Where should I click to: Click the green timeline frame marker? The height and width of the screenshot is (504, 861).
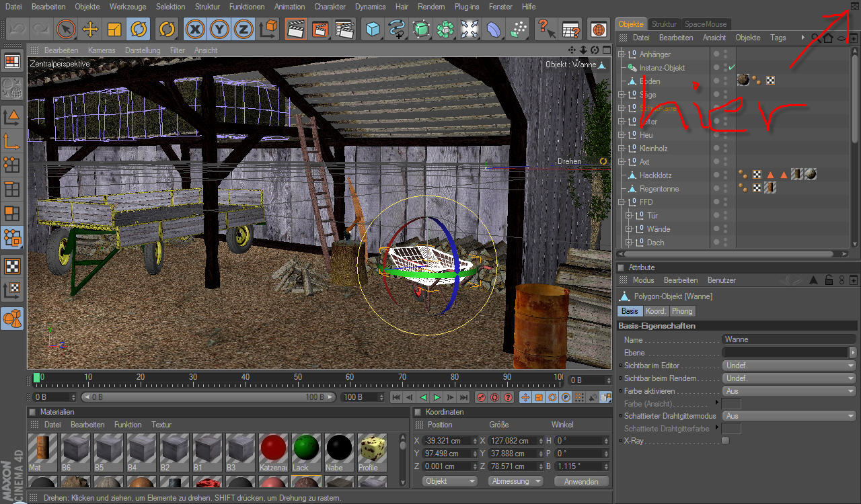click(36, 378)
